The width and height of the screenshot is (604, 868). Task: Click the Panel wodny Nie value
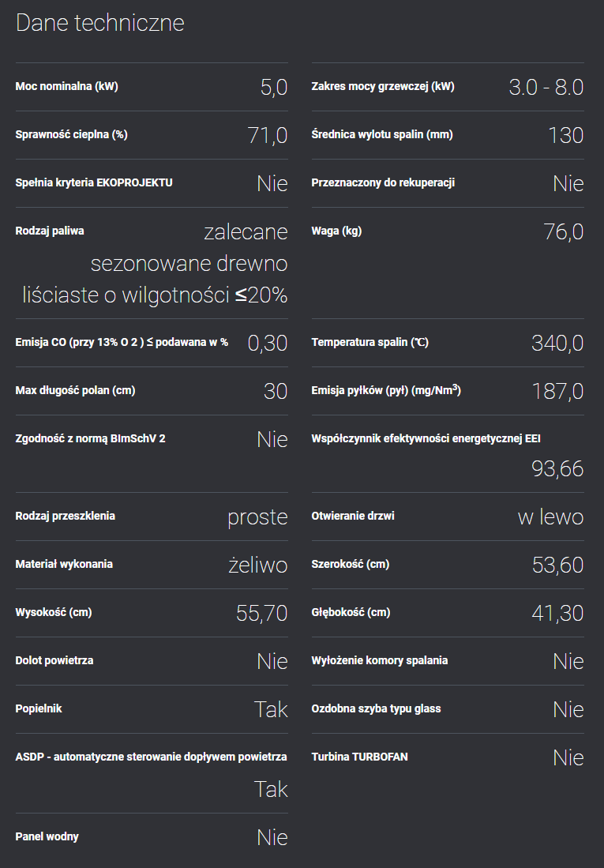click(272, 837)
